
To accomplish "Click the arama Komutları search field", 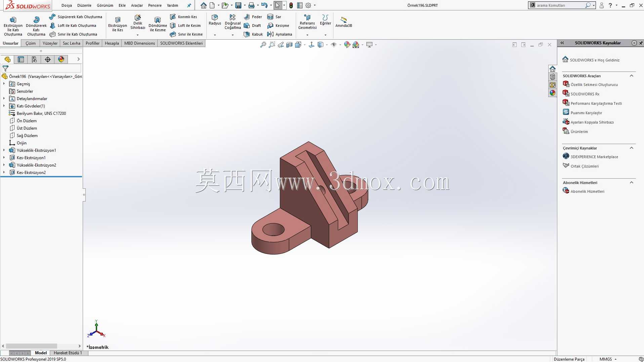I will click(560, 5).
